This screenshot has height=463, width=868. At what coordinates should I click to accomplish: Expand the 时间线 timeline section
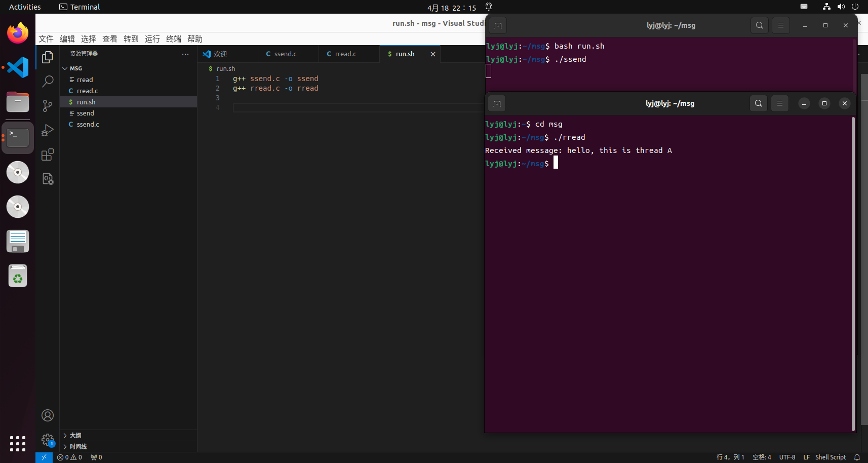(128, 447)
